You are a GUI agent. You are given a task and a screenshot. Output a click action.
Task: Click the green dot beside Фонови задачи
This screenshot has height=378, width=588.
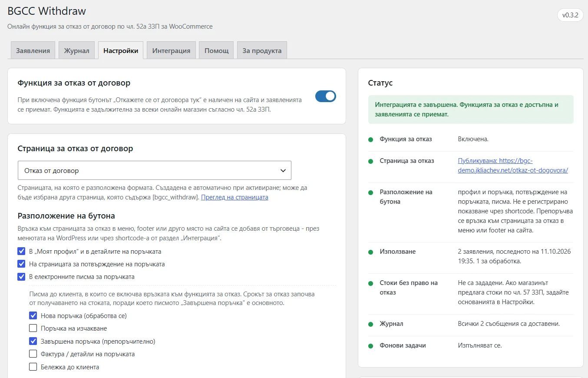(x=370, y=346)
